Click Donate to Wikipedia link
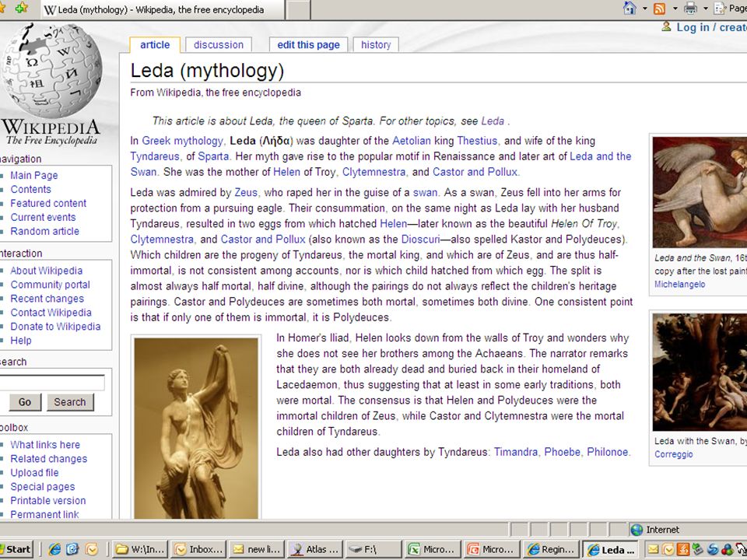 click(x=56, y=326)
